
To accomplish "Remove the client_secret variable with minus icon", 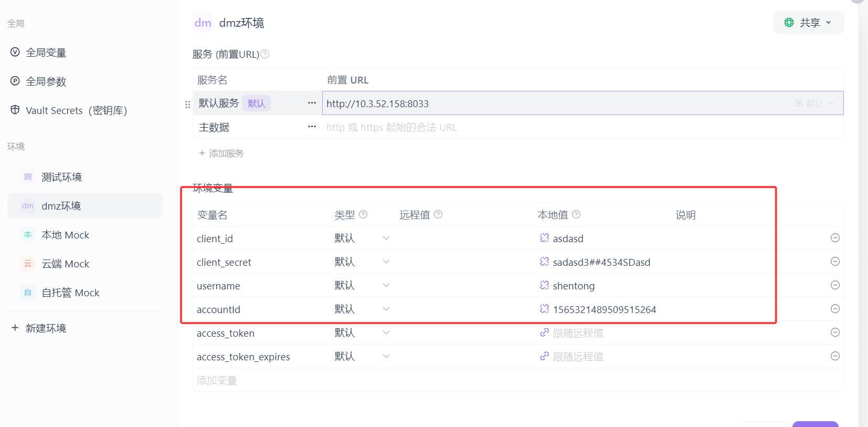I will tap(835, 262).
